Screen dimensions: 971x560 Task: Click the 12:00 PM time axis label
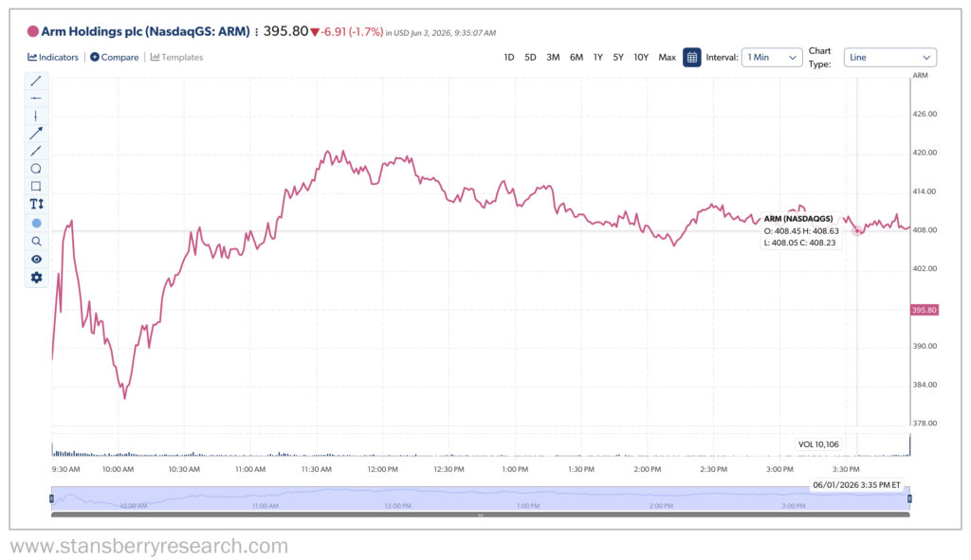click(x=383, y=470)
